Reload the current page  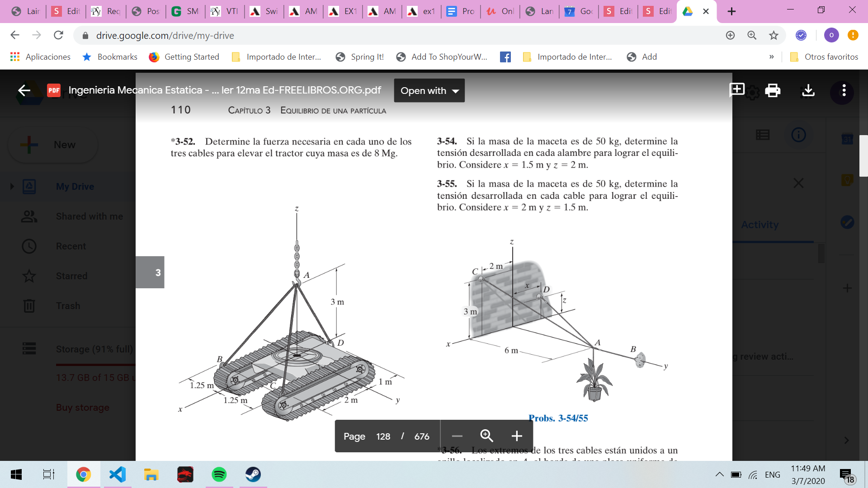pos(58,35)
